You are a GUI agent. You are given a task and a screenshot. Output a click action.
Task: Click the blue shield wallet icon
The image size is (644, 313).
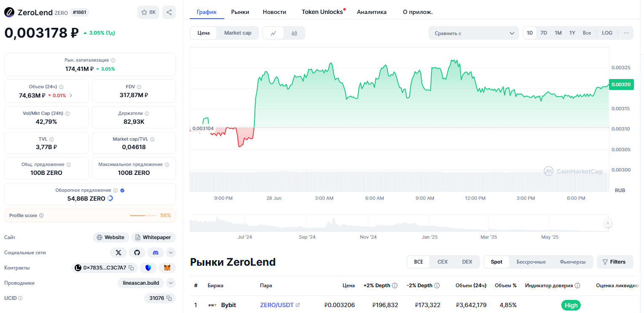point(148,268)
